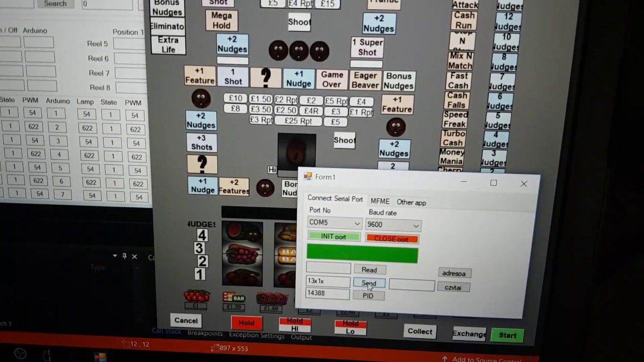
Task: Click the Collect button
Action: tap(420, 331)
